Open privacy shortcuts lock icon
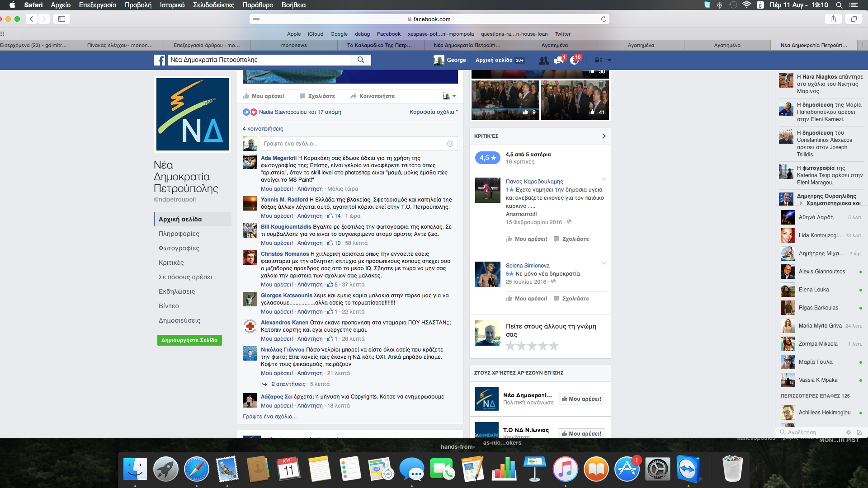The width and height of the screenshot is (868, 488). click(x=598, y=60)
